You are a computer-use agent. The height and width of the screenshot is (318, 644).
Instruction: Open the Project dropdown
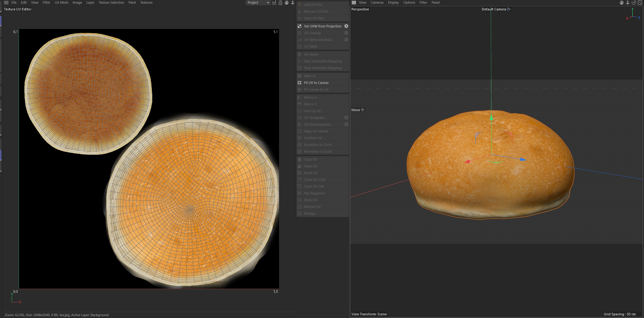(x=258, y=2)
